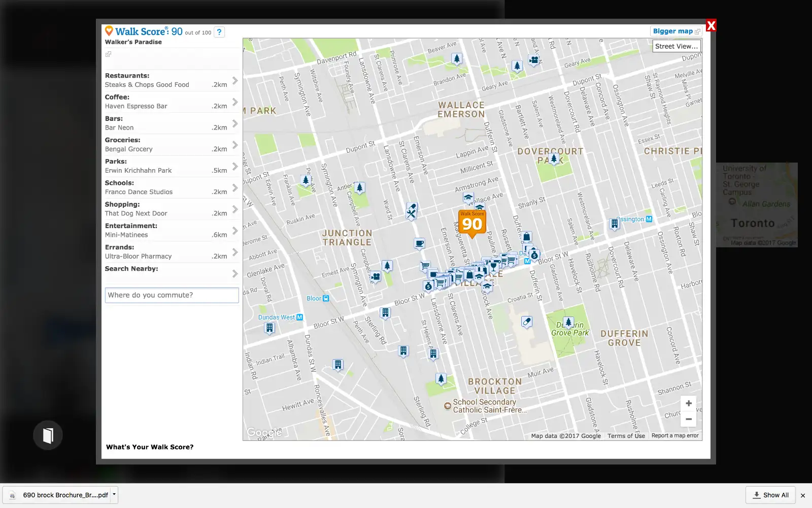Click the Bloor subway station icon

[326, 298]
